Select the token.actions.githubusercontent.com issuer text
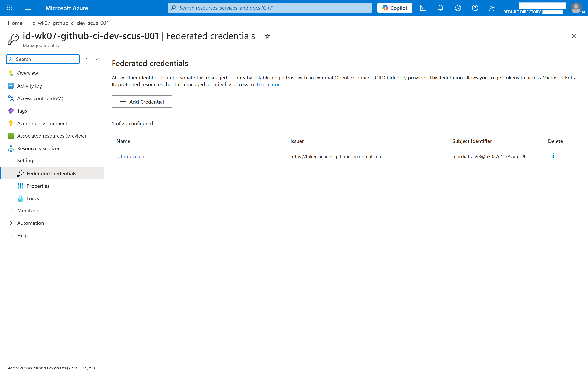588x372 pixels. pyautogui.click(x=336, y=156)
